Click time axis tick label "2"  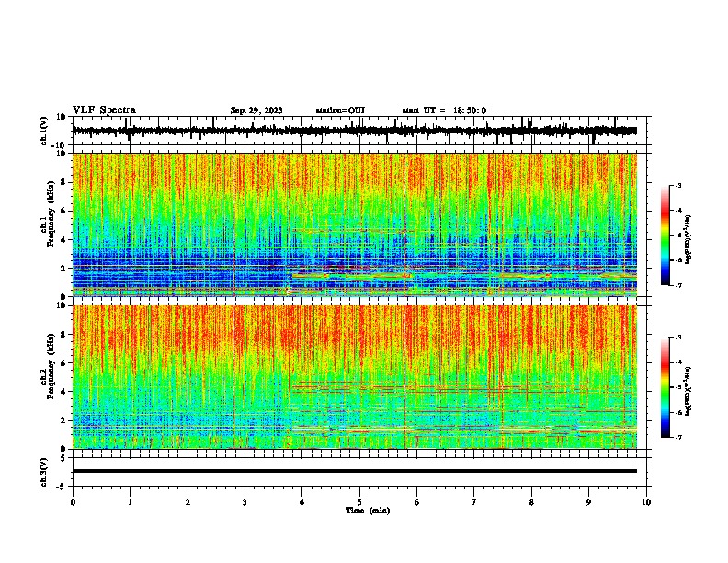[x=188, y=502]
